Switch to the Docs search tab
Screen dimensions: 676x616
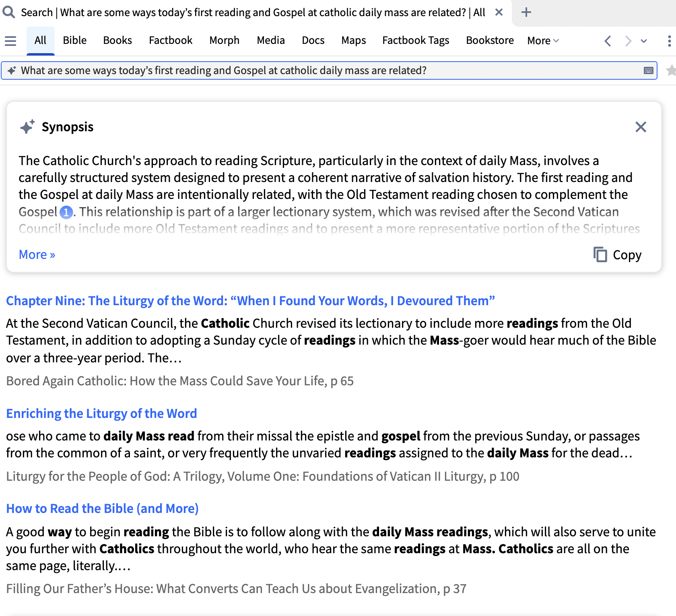[313, 40]
